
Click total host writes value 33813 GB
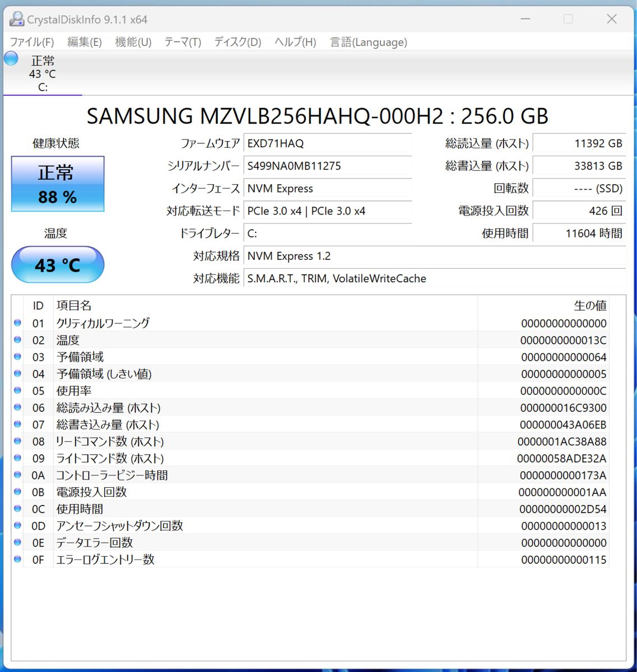tap(579, 166)
